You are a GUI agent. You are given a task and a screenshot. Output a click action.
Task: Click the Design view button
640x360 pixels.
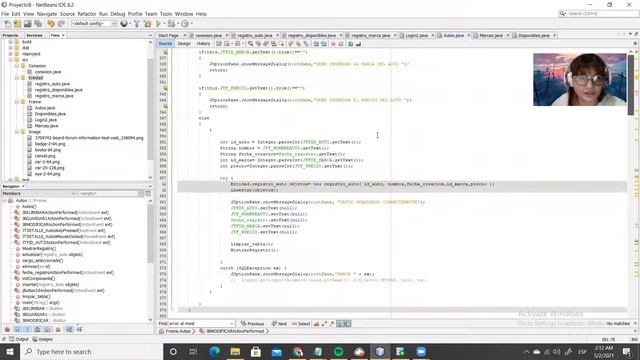tap(184, 44)
